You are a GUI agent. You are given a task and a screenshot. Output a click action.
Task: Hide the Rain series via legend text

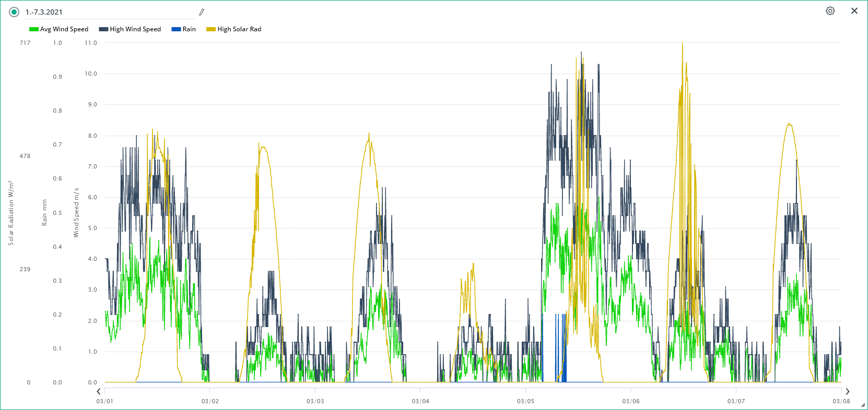[x=189, y=29]
